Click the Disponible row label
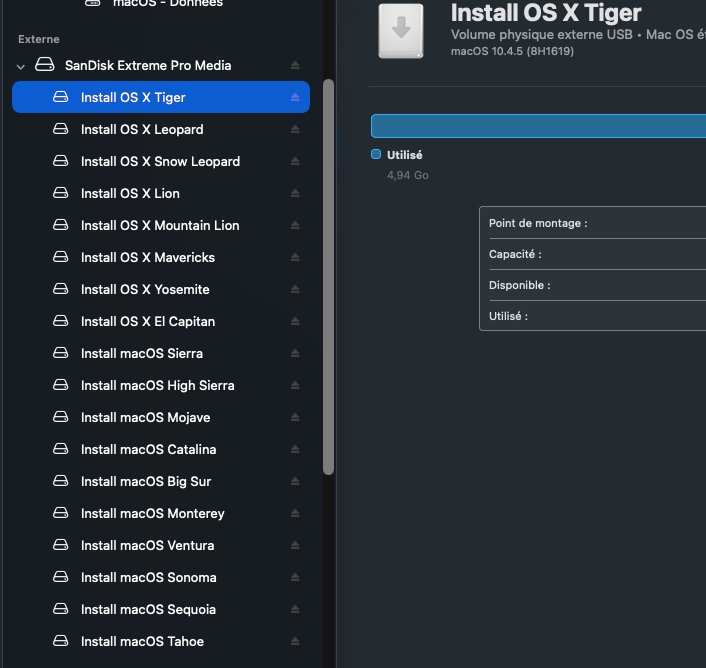This screenshot has height=668, width=706. pyautogui.click(x=520, y=285)
